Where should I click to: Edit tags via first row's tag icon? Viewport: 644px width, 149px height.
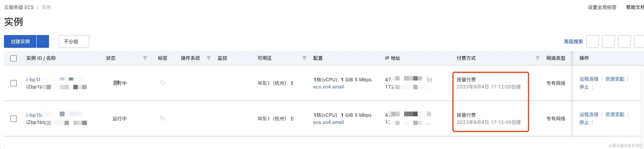[162, 83]
